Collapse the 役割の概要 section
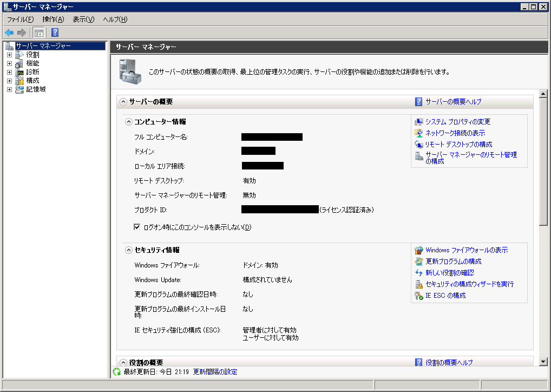 123,362
